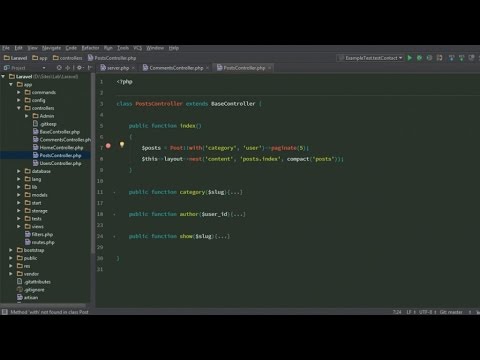The image size is (480, 360).
Task: Toggle the listen for debug connections icon
Action: pyautogui.click(x=440, y=58)
